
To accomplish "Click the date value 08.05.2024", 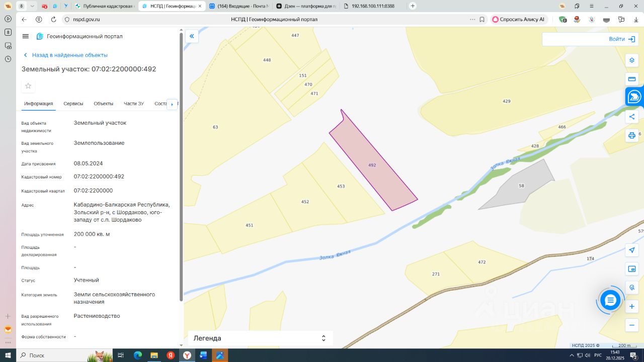I will tap(88, 163).
